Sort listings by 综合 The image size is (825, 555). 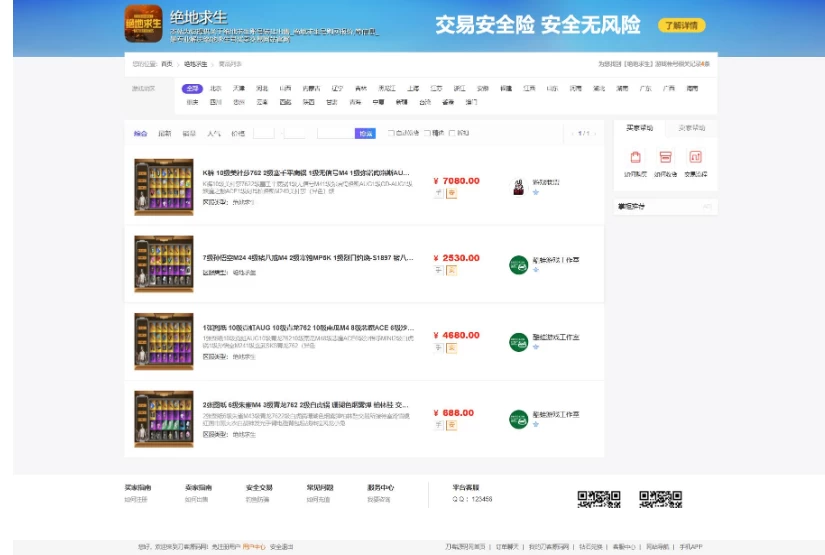click(x=140, y=134)
